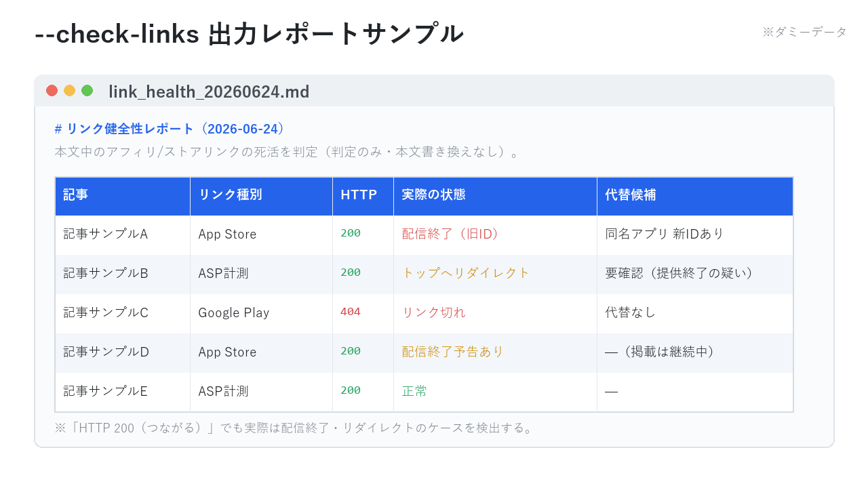Viewport: 868px width, 488px height.
Task: Click the status トップへリダイレクト
Action: pos(465,273)
